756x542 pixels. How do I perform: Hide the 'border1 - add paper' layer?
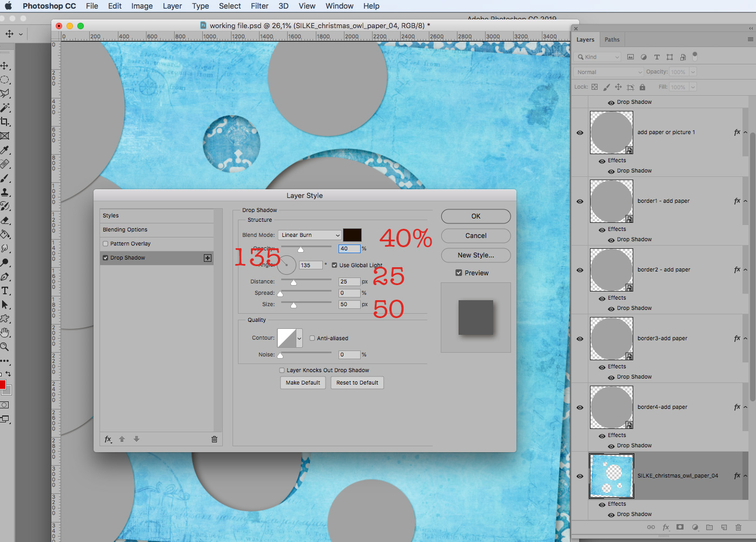coord(580,201)
